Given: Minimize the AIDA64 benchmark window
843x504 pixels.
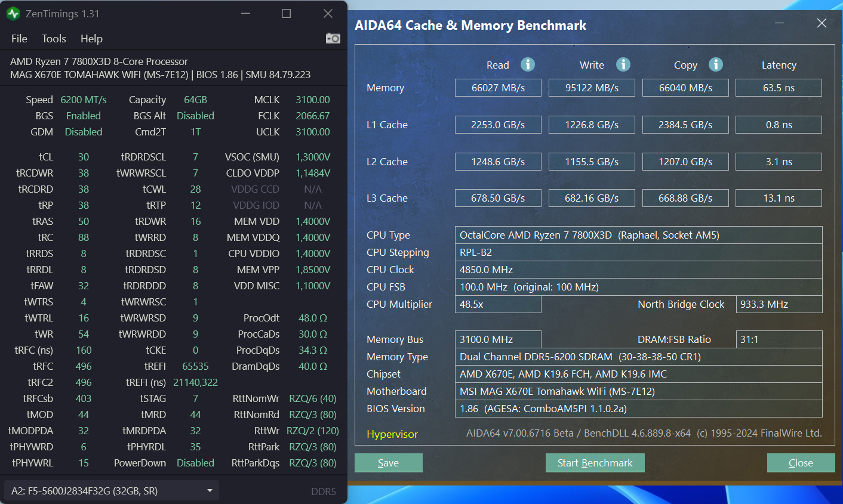Looking at the screenshot, I should click(779, 23).
